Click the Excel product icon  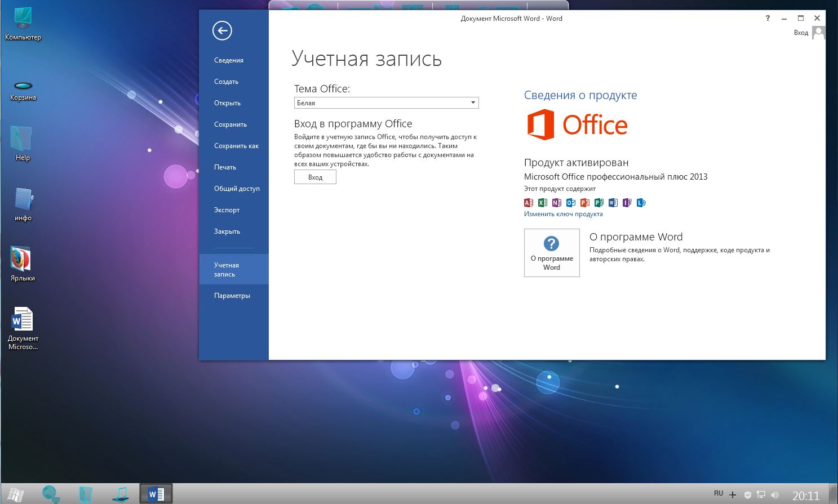pyautogui.click(x=542, y=203)
